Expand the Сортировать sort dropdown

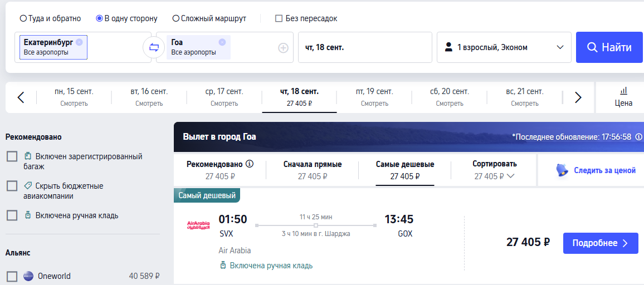pos(495,170)
